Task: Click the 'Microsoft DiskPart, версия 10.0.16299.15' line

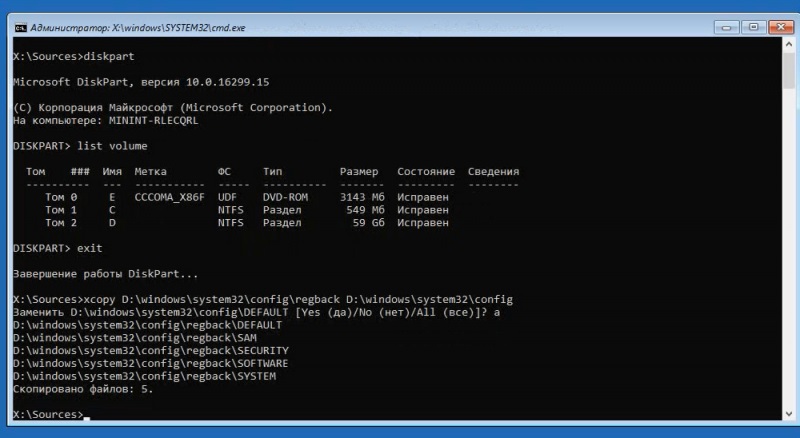Action: (141, 82)
